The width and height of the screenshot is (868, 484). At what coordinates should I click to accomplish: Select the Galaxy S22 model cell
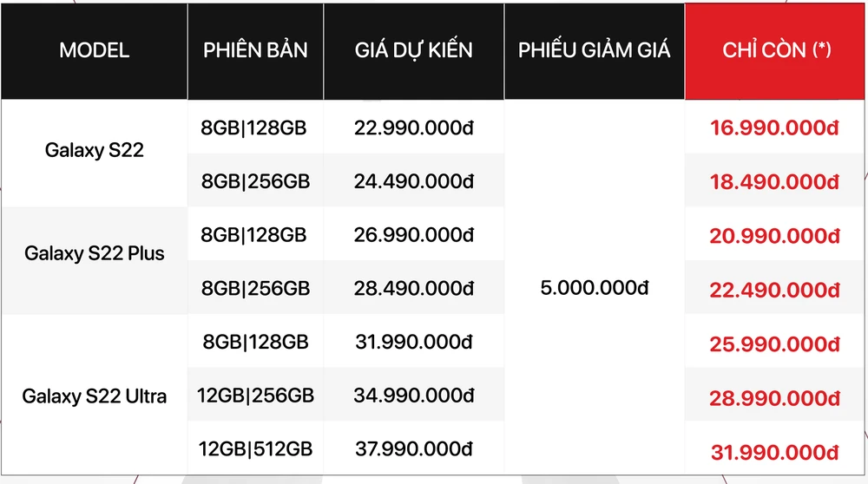pos(94,150)
